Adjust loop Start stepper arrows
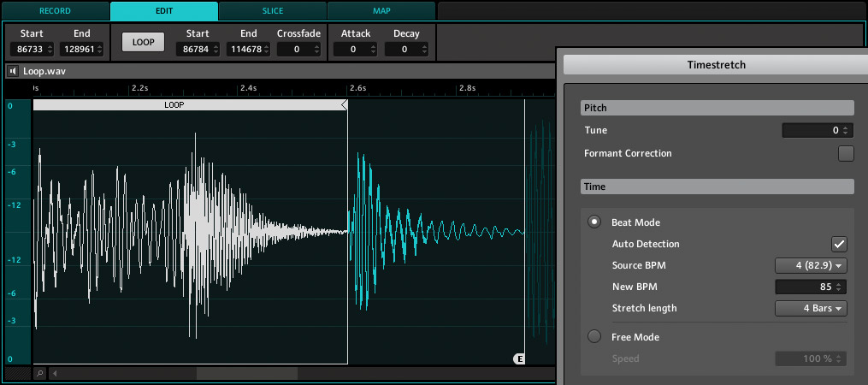 pyautogui.click(x=216, y=50)
